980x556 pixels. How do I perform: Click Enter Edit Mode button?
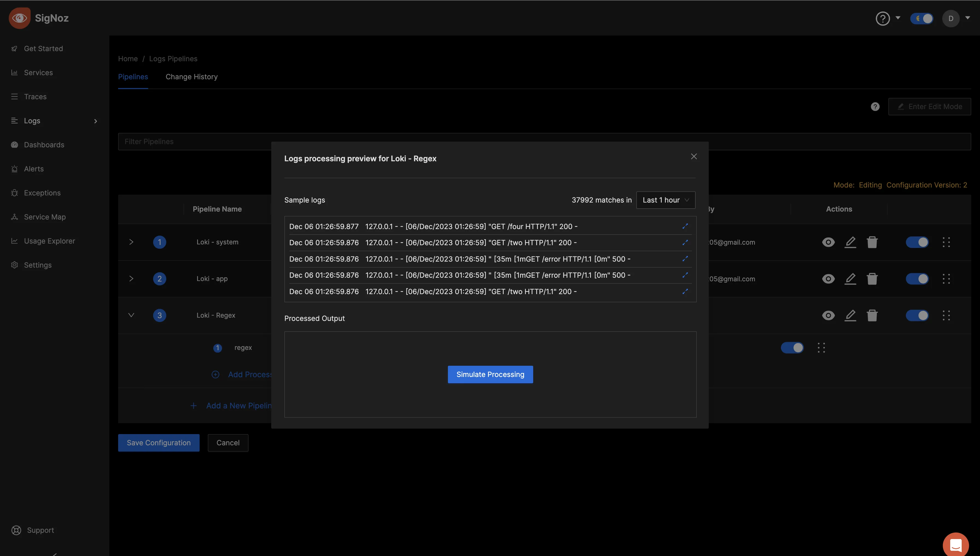coord(929,107)
